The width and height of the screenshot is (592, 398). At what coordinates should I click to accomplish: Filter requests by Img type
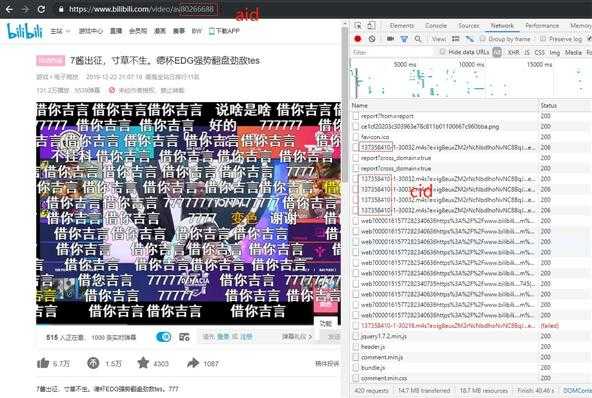coord(555,52)
